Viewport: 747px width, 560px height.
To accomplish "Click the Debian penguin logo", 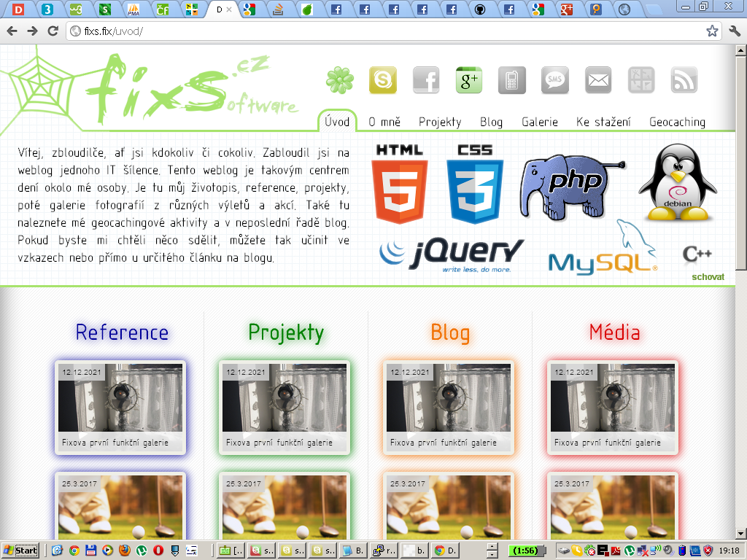I will tap(678, 182).
